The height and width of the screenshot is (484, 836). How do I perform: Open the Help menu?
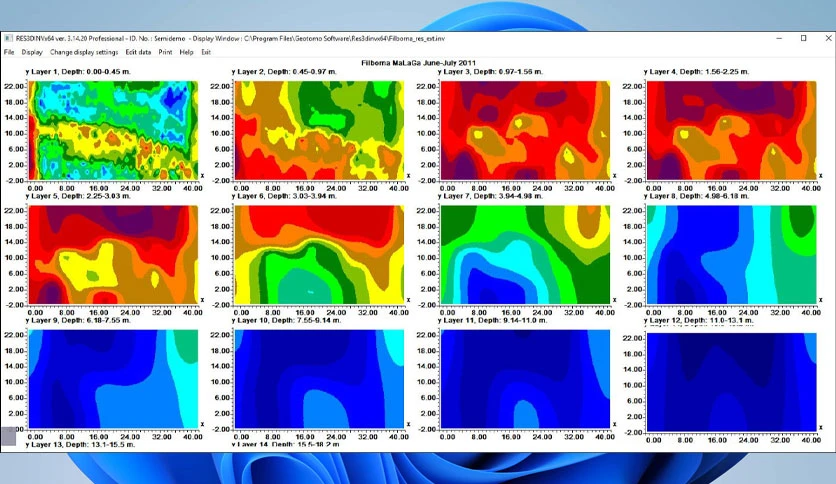click(187, 52)
